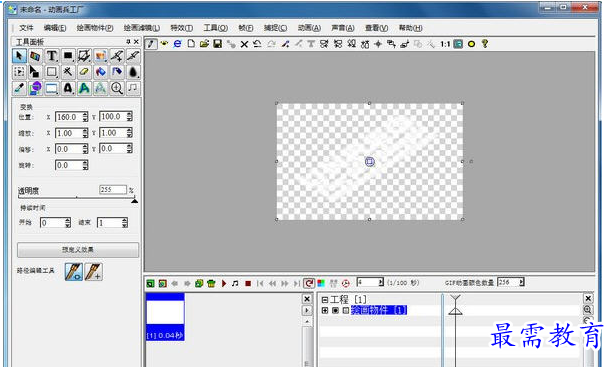Open the Internet Explorer preview icon
Viewport: 612px width, 367px height.
coord(178,44)
